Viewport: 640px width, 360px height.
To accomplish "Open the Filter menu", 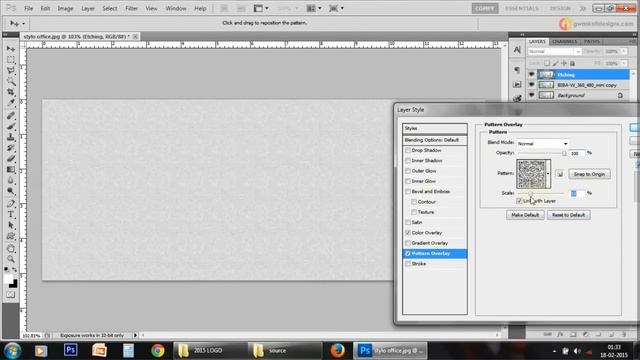I will 131,8.
